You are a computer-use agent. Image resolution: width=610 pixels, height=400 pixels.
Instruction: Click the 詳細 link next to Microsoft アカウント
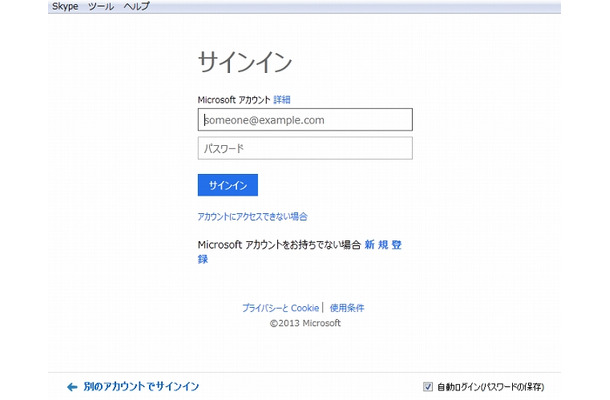(x=282, y=100)
